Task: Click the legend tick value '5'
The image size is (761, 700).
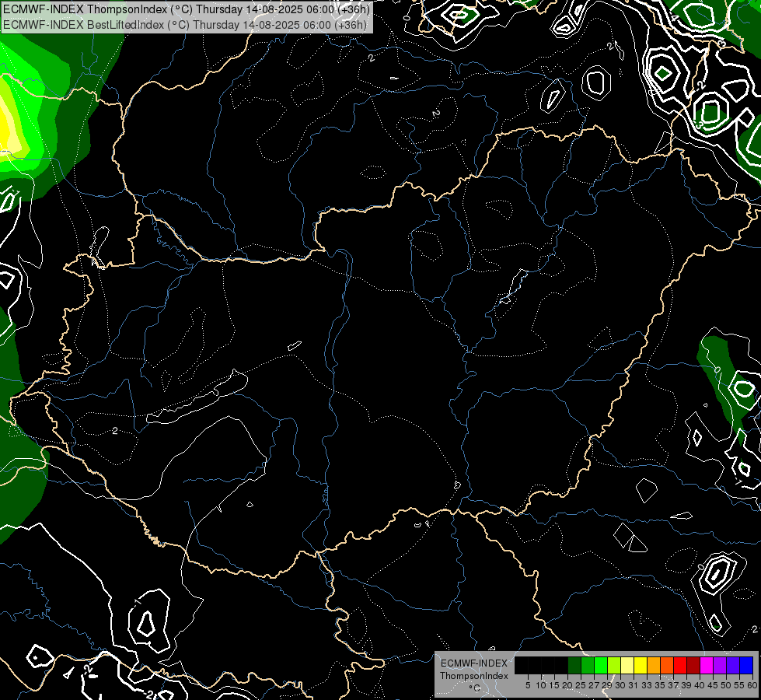Action: click(528, 685)
